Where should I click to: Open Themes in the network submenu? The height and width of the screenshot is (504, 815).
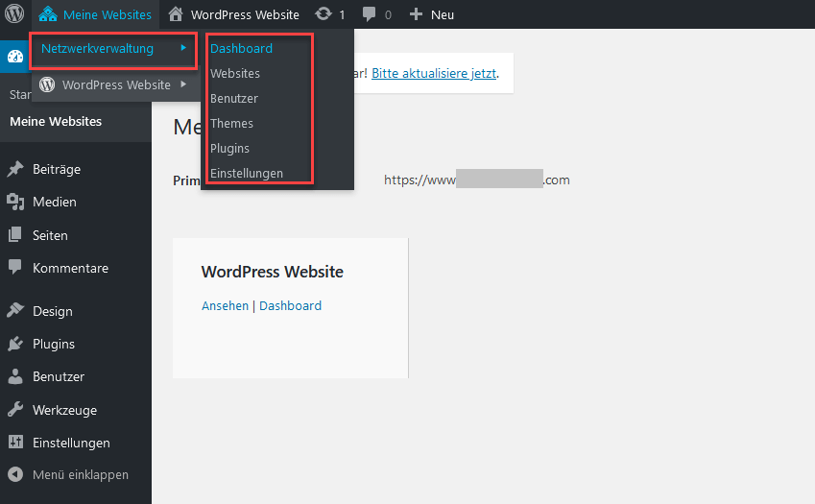[x=231, y=123]
